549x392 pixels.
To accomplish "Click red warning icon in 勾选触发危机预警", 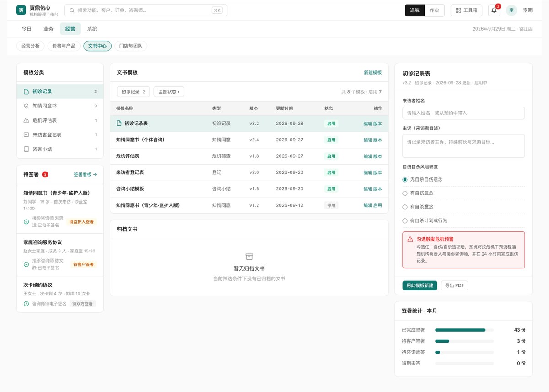I will tap(410, 239).
